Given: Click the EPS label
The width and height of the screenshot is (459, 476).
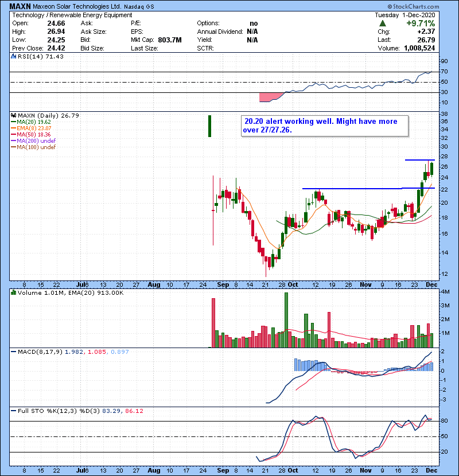Looking at the screenshot, I should [137, 32].
